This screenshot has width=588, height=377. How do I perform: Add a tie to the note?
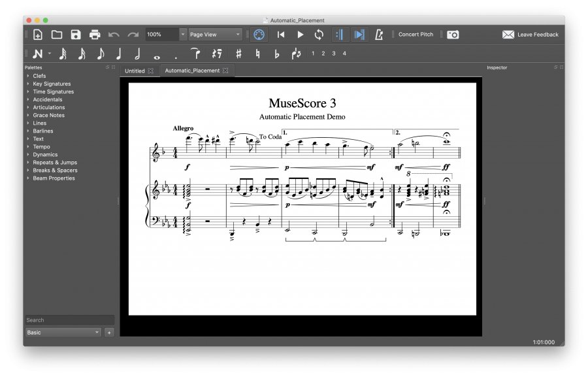point(195,54)
